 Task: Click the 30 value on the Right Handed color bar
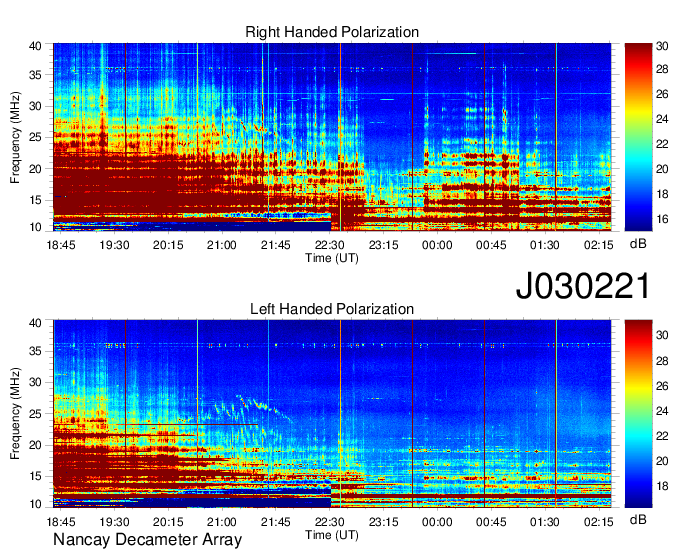(662, 46)
